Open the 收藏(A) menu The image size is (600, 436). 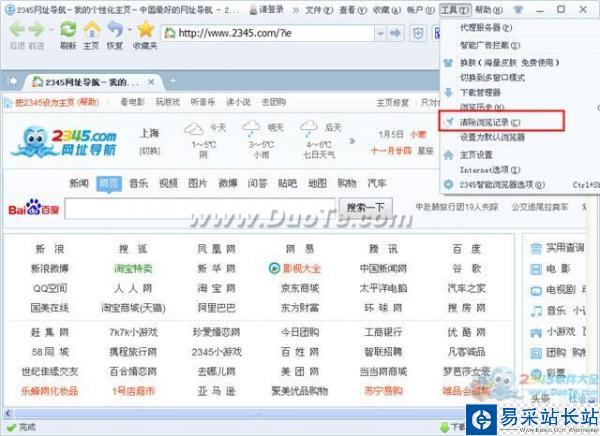[387, 10]
